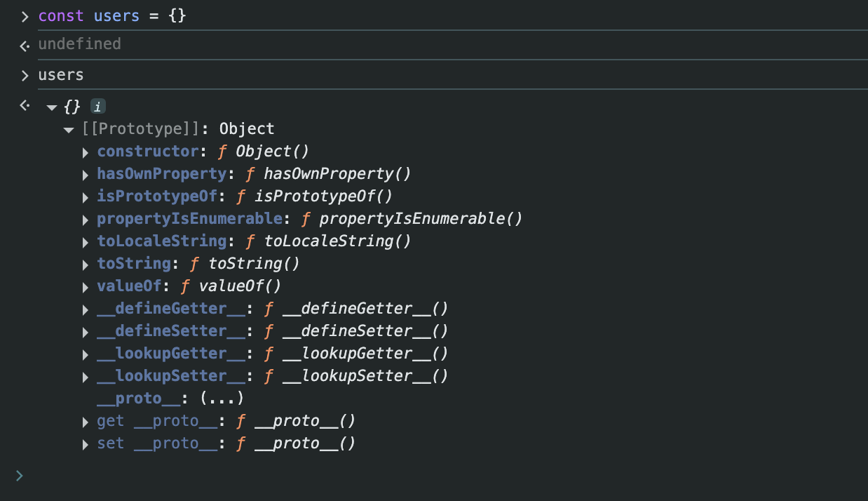Expand the valueOf property
This screenshot has width=868, height=501.
(86, 287)
